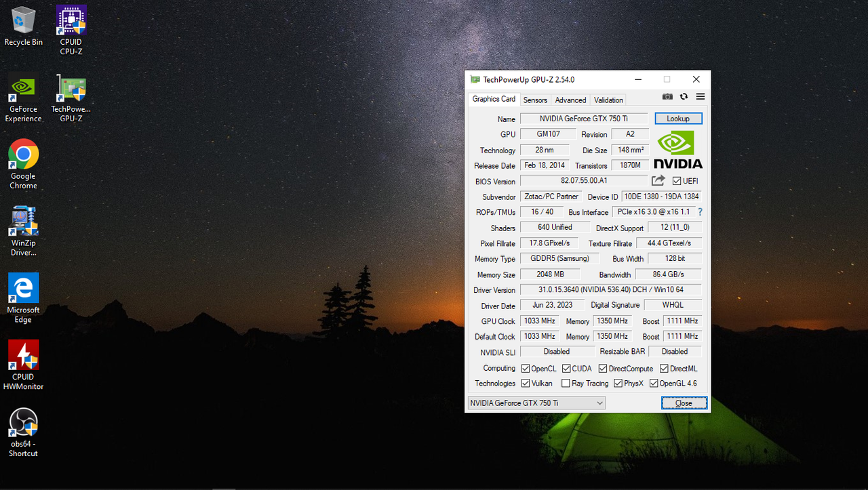Click the GDDR5 (Samsung) memory type

pos(559,259)
